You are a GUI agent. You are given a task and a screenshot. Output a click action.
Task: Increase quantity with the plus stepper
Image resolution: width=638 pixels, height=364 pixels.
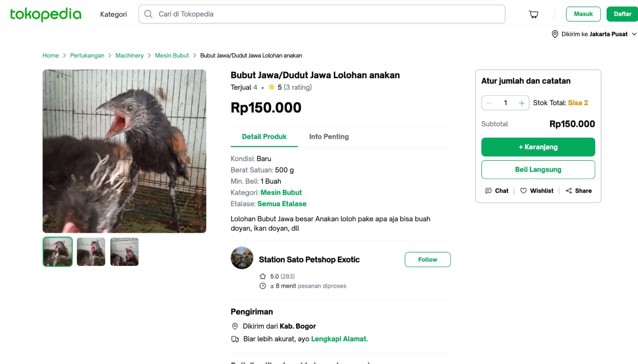tap(521, 103)
